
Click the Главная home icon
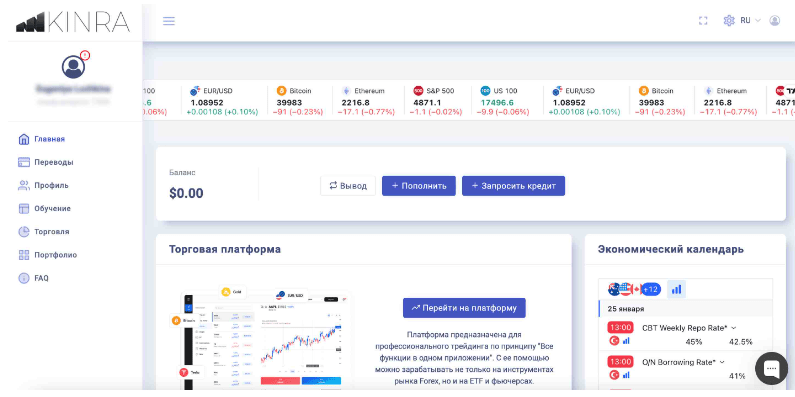coord(24,139)
